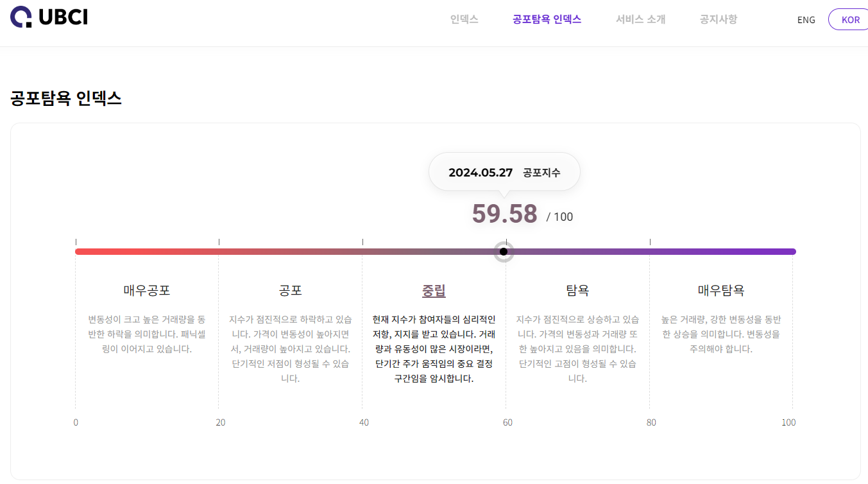
Task: Click the 공포탐욕 인덱스 page heading
Action: [66, 98]
